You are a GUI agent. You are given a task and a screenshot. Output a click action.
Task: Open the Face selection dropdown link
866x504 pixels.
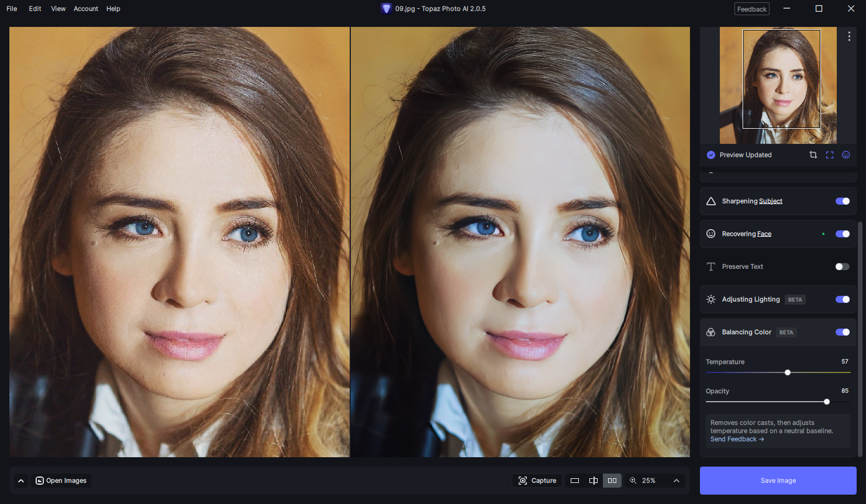[x=764, y=234]
